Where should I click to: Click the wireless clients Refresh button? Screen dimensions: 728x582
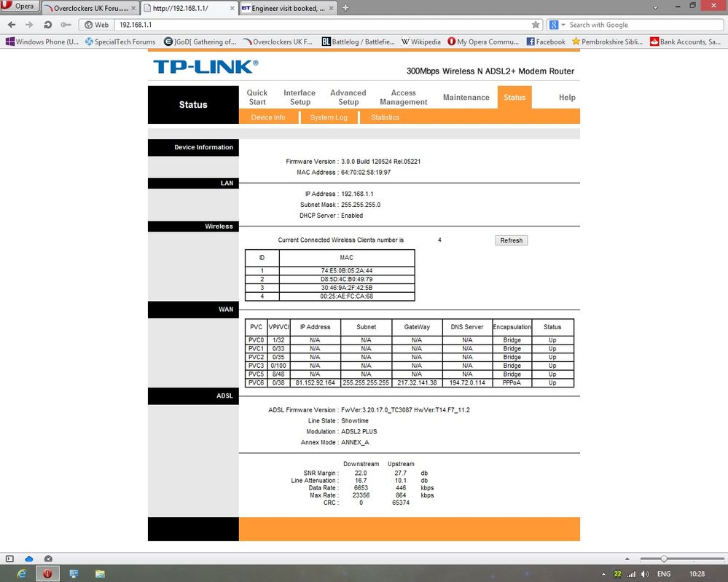[511, 240]
